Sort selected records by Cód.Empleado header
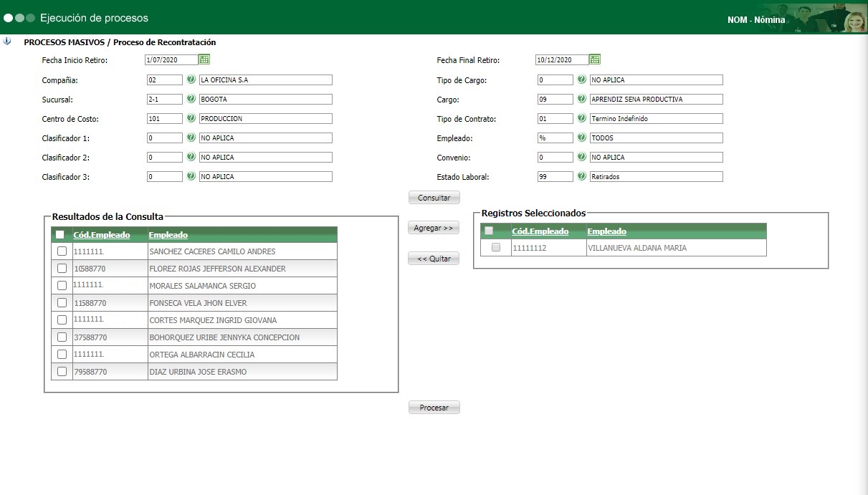Screen dimensions: 868x495 click(x=540, y=231)
